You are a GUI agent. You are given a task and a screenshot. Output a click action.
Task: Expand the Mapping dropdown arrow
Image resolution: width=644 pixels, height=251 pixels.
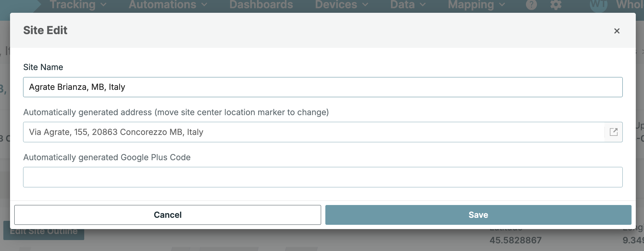coord(502,5)
